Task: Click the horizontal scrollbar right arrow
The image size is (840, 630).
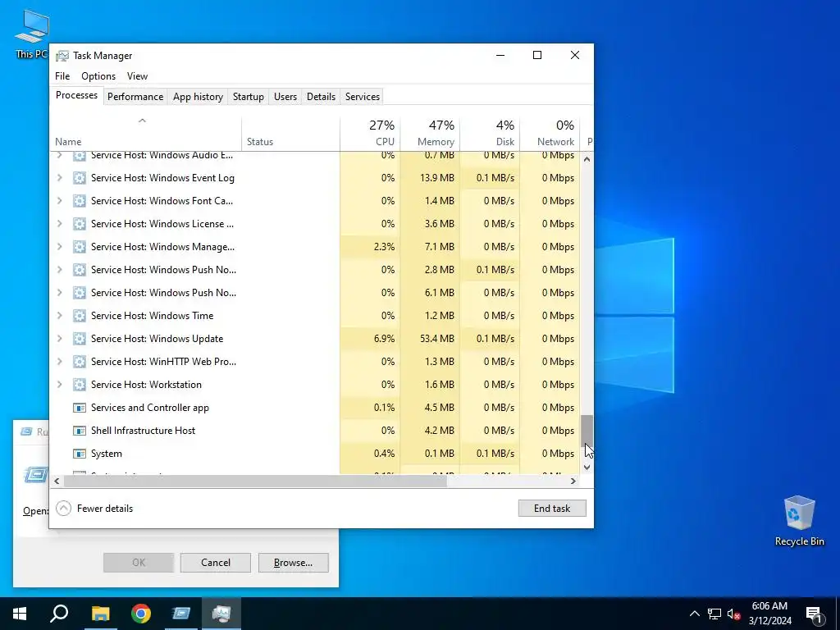Action: click(573, 481)
